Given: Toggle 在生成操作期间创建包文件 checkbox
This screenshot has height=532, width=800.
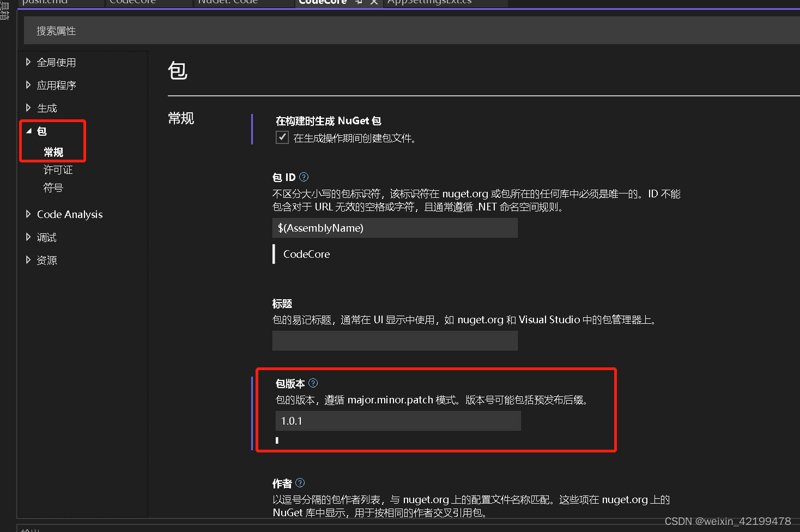Looking at the screenshot, I should tap(282, 137).
